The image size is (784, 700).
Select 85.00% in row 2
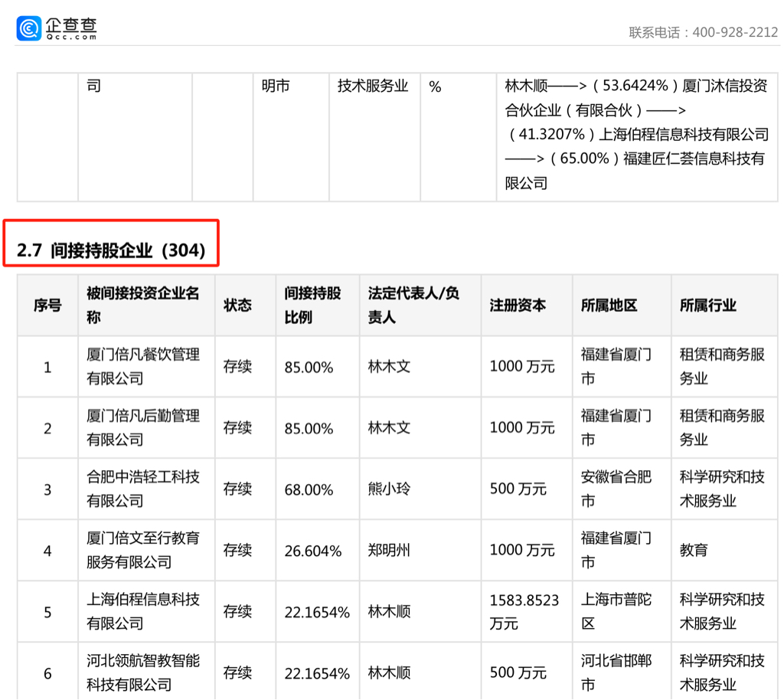click(x=309, y=428)
